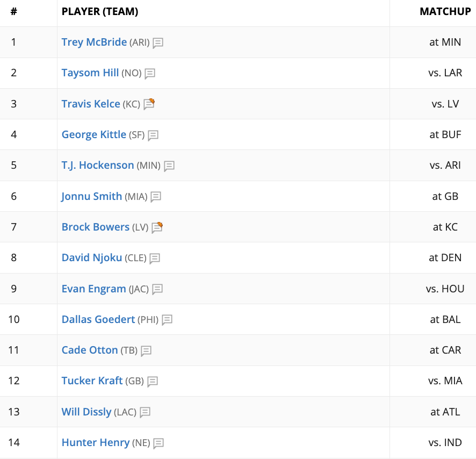Image resolution: width=476 pixels, height=459 pixels.
Task: Click the note icon beside Taysom Hill
Action: (x=150, y=74)
